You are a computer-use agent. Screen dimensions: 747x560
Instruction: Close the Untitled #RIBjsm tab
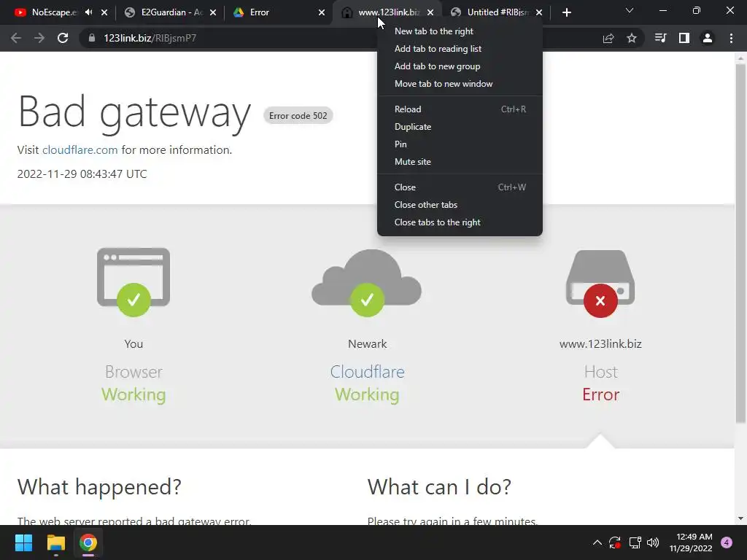539,12
